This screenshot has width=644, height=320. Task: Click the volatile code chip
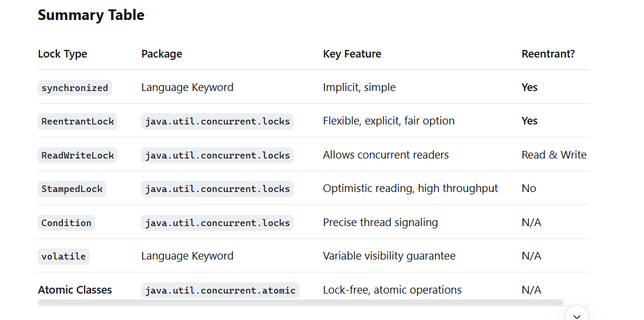click(x=63, y=257)
